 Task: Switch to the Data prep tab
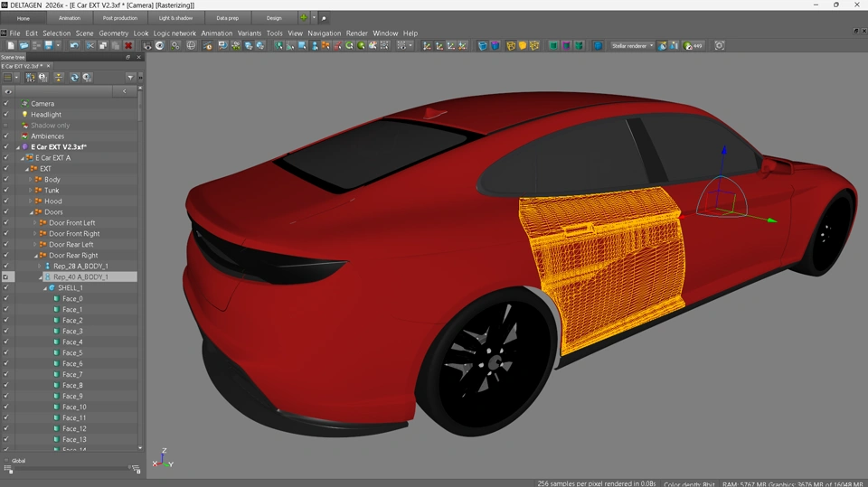pos(227,18)
